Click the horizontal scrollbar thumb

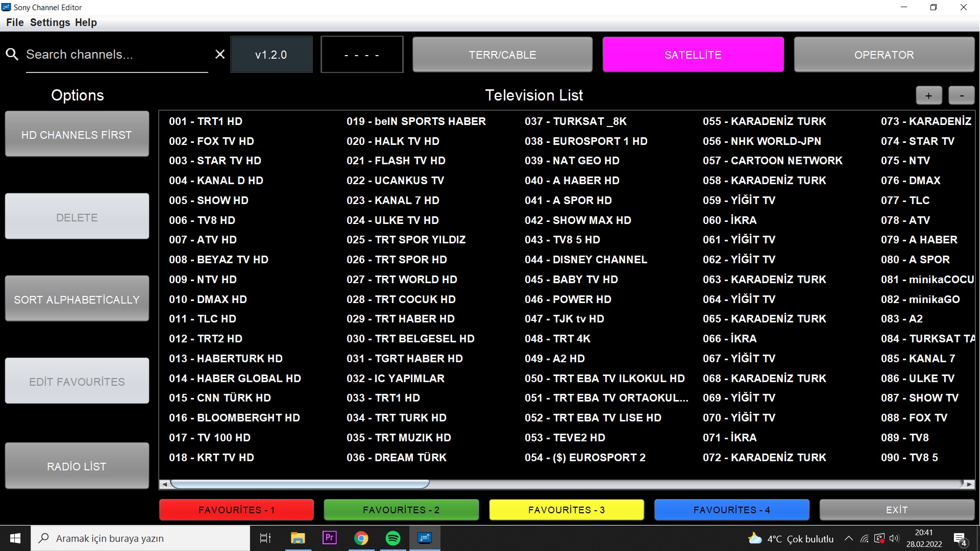coord(300,484)
